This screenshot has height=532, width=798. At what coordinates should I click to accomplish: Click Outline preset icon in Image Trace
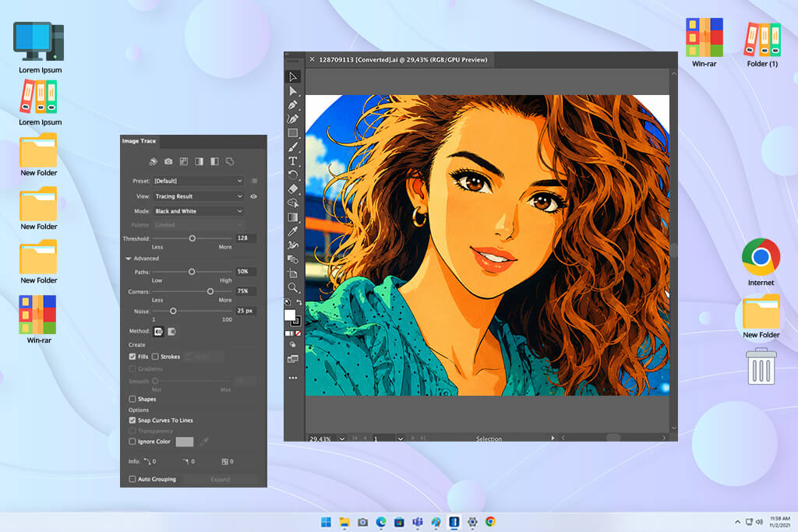coord(230,162)
